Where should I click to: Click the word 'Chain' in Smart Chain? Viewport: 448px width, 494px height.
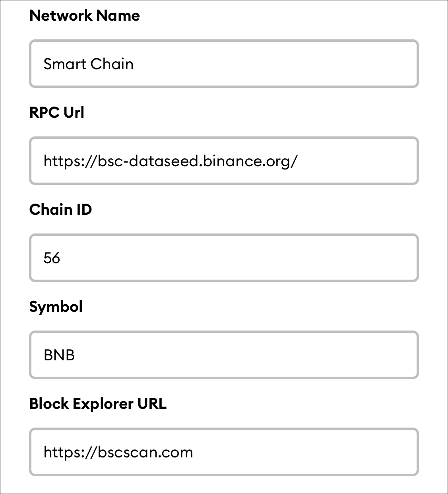[x=112, y=64]
